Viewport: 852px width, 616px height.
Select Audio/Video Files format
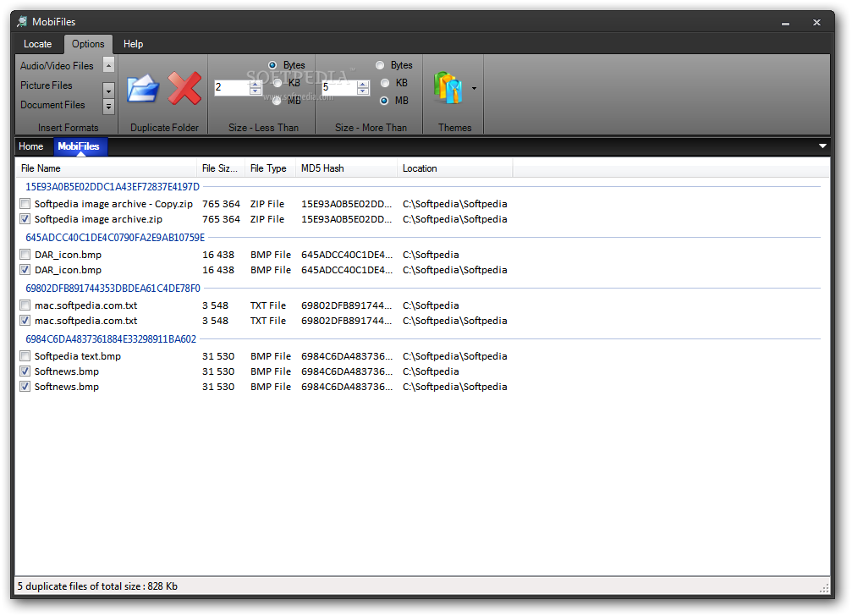click(x=57, y=66)
